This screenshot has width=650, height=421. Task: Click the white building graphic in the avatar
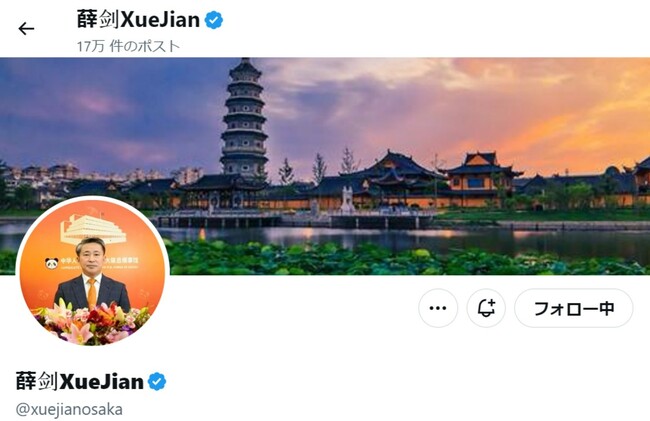coord(93,229)
